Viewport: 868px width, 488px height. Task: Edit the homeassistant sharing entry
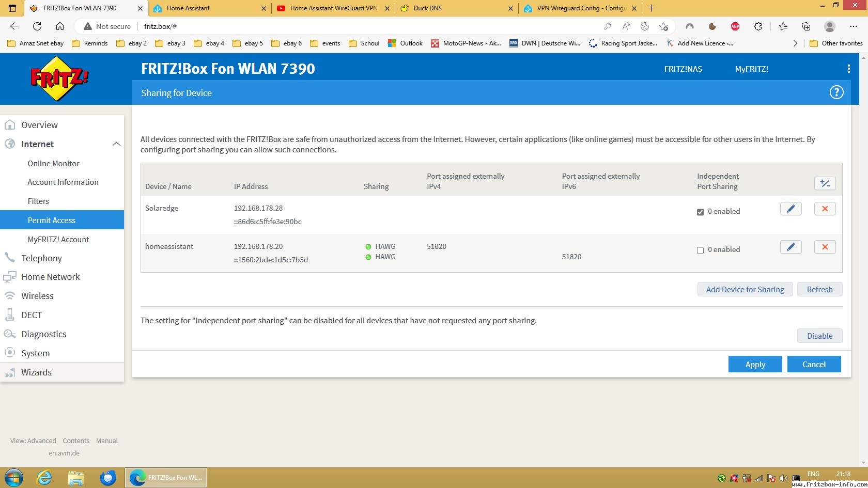coord(791,247)
